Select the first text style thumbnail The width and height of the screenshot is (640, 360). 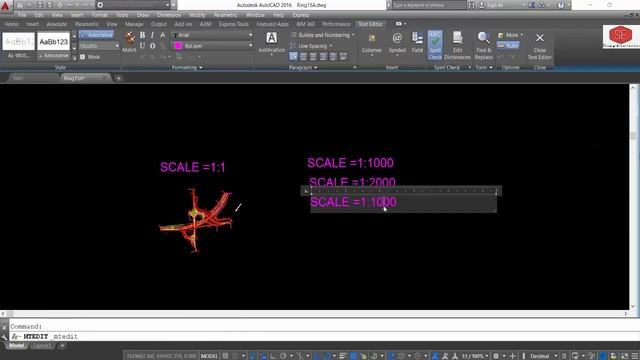[x=18, y=46]
